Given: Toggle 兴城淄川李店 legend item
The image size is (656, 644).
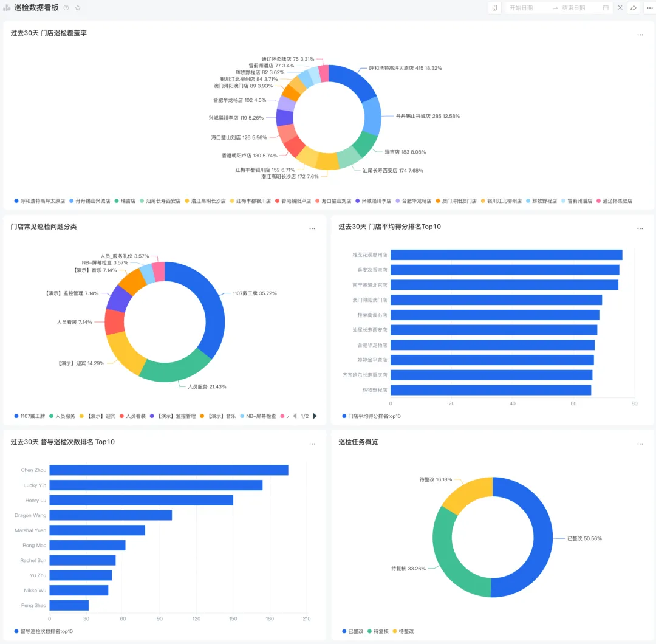Looking at the screenshot, I should pyautogui.click(x=374, y=201).
